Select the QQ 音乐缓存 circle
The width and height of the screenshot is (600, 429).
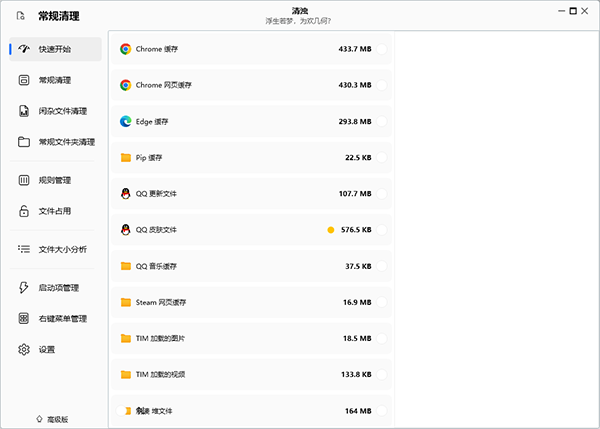click(382, 266)
